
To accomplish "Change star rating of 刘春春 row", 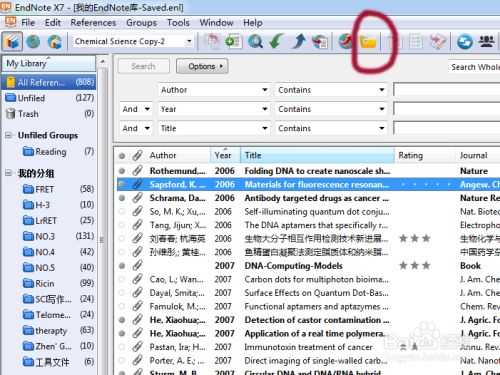I will [415, 239].
